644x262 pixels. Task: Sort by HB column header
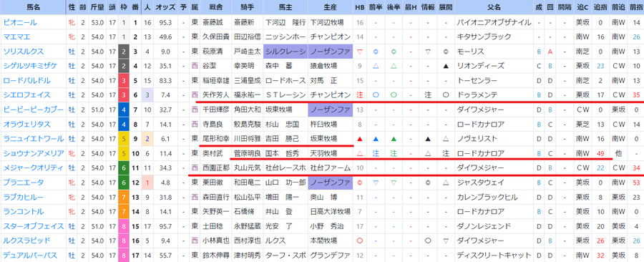point(360,7)
